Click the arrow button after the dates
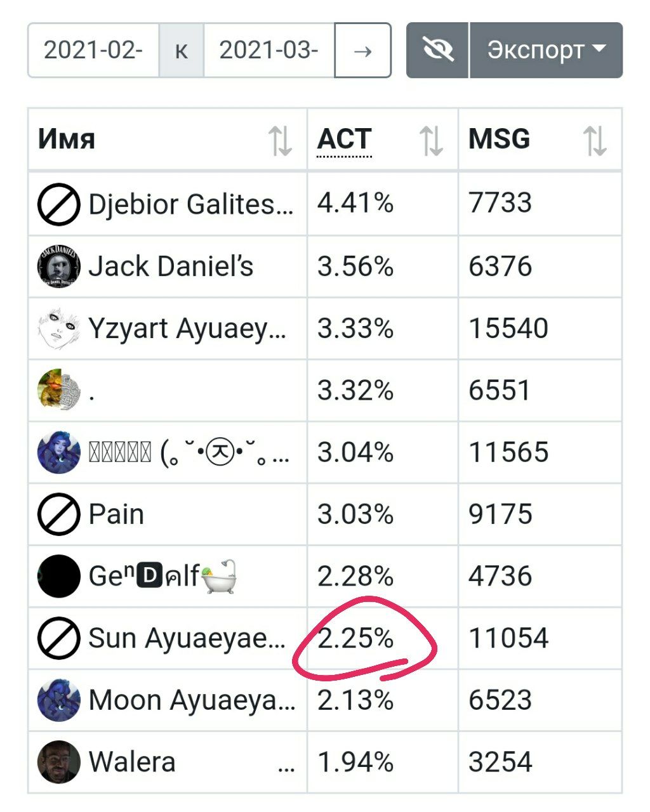The width and height of the screenshot is (650, 812). pyautogui.click(x=362, y=51)
